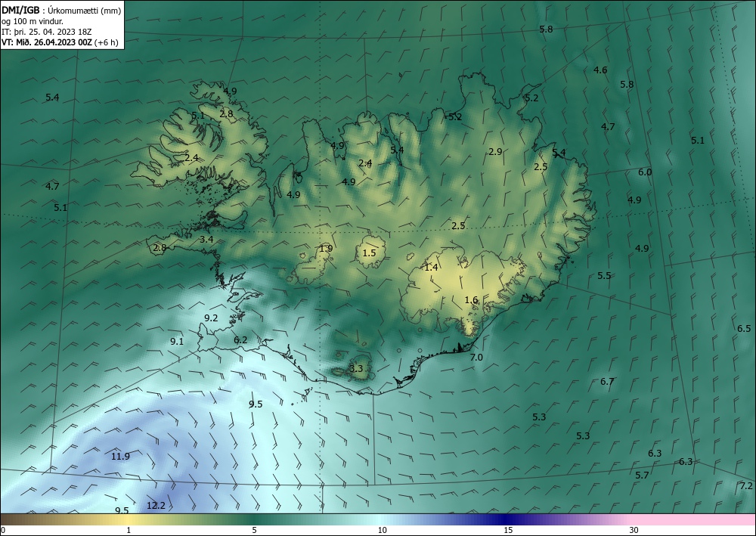
Task: Click the 1.4 value on the large glacier
Action: 431,268
